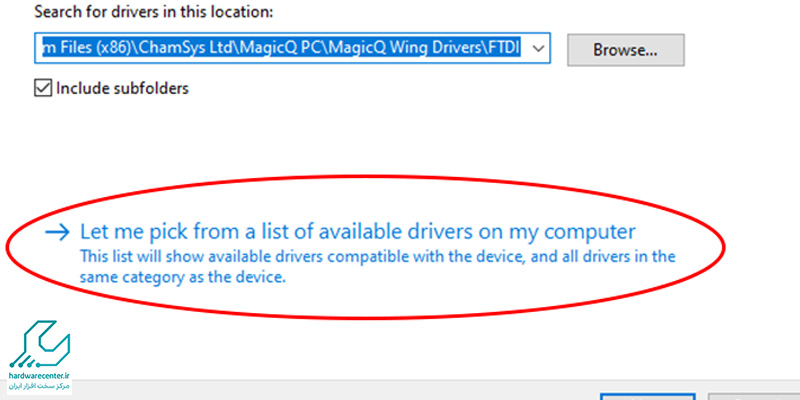The height and width of the screenshot is (400, 800).
Task: Expand the driver location dropdown arrow
Action: [538, 49]
